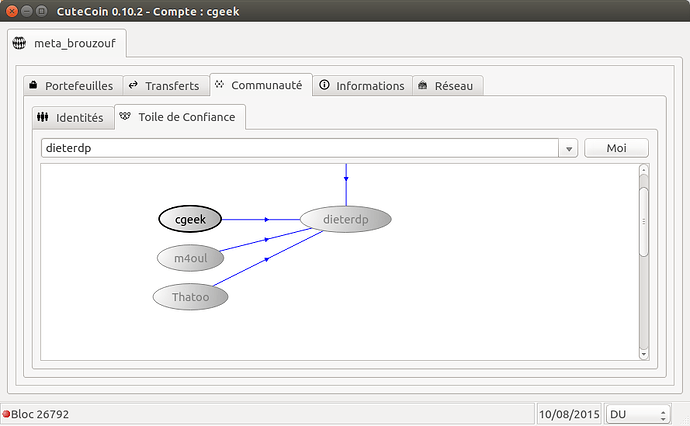Open the Informations tab
This screenshot has width=690, height=426.
click(x=363, y=85)
